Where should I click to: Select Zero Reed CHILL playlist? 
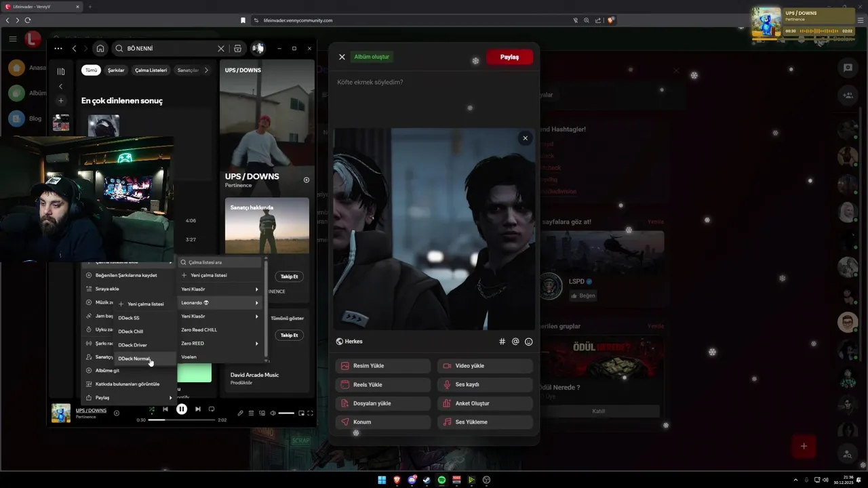(x=220, y=330)
